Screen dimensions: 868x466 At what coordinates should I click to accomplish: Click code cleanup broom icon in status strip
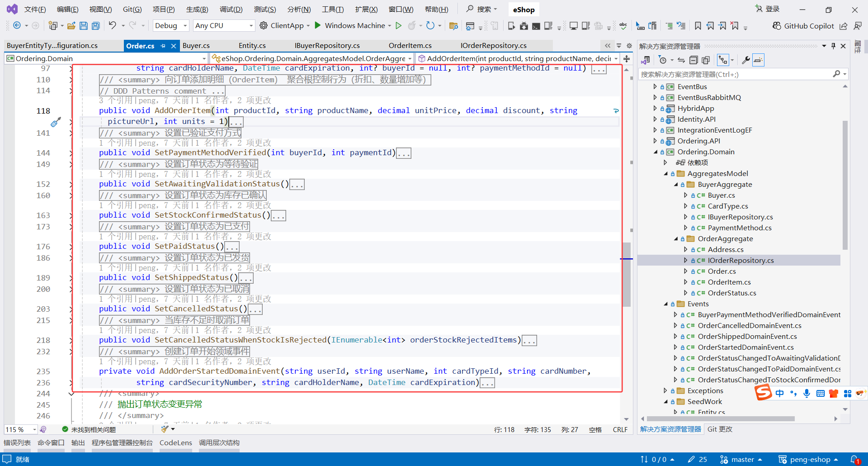click(165, 429)
